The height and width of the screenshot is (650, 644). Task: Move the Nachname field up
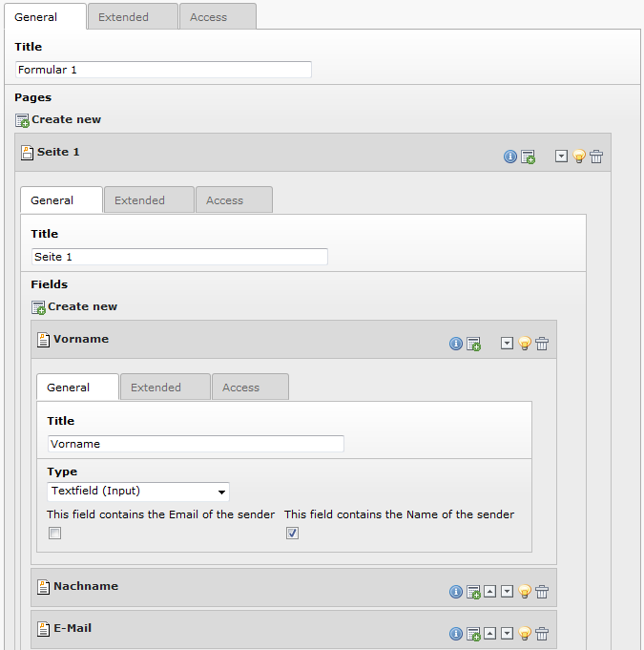[489, 592]
